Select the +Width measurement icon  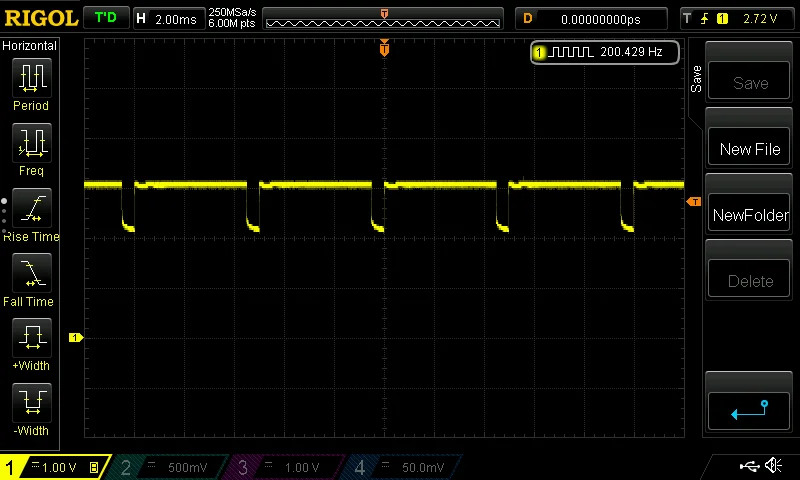[31, 338]
